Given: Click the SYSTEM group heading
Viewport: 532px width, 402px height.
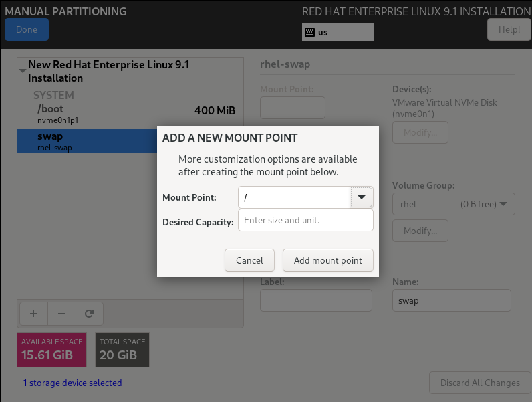Looking at the screenshot, I should [53, 95].
